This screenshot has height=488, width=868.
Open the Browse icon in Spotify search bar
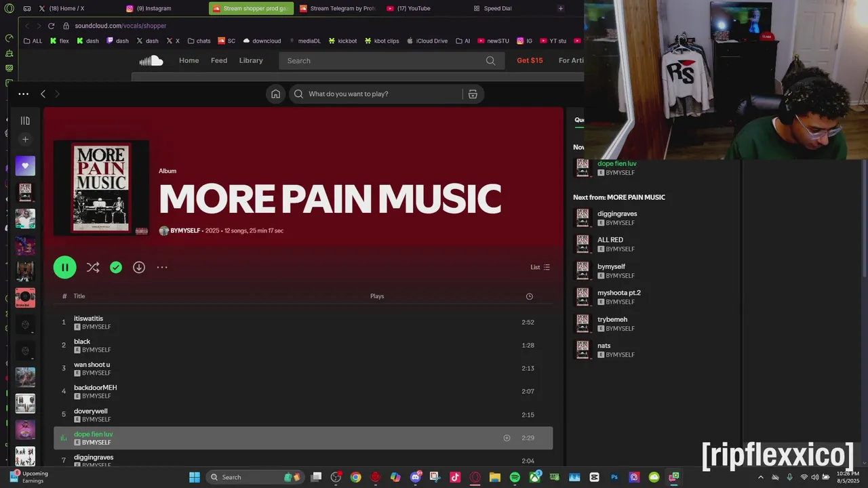473,94
